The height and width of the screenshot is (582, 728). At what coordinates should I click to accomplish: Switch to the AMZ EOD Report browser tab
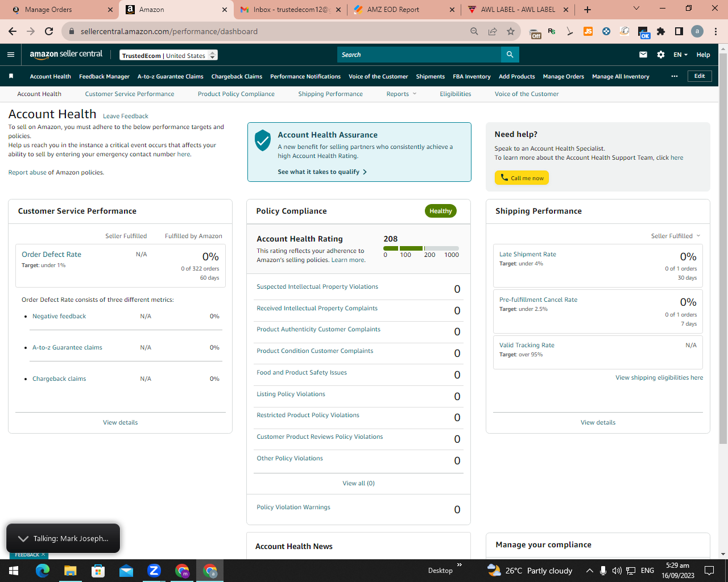click(403, 10)
